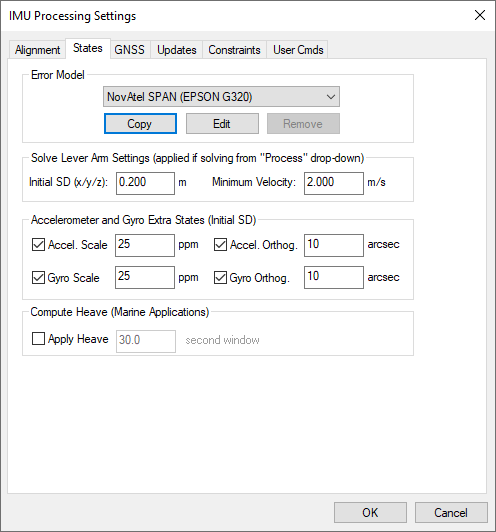Focus the Minimum Velocity input box

[334, 183]
